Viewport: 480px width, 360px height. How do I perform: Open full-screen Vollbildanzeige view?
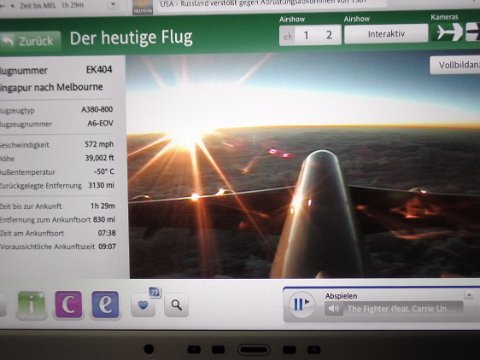click(455, 65)
